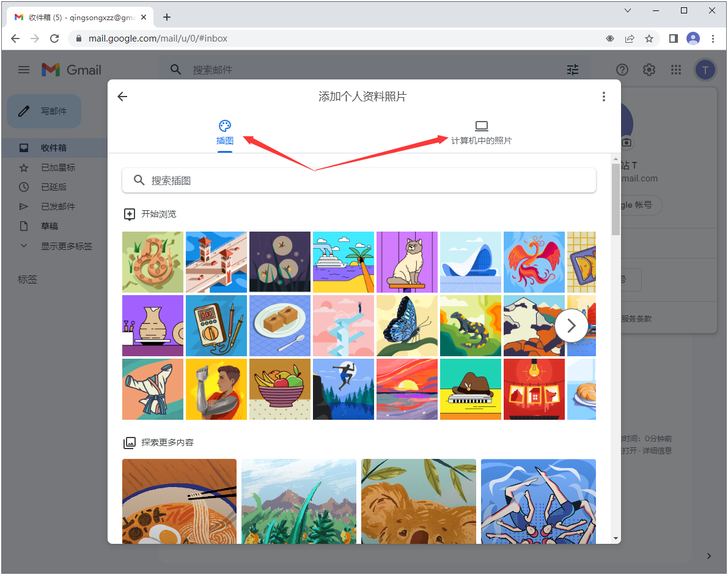Go back using the dialog's back arrow
This screenshot has height=575, width=728.
tap(123, 97)
